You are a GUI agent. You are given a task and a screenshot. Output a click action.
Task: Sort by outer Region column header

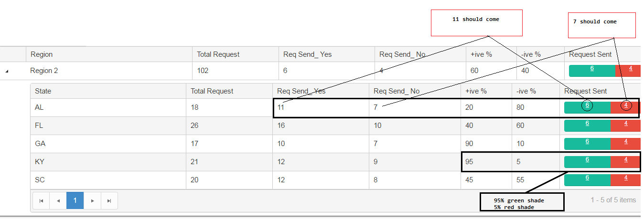pyautogui.click(x=42, y=54)
